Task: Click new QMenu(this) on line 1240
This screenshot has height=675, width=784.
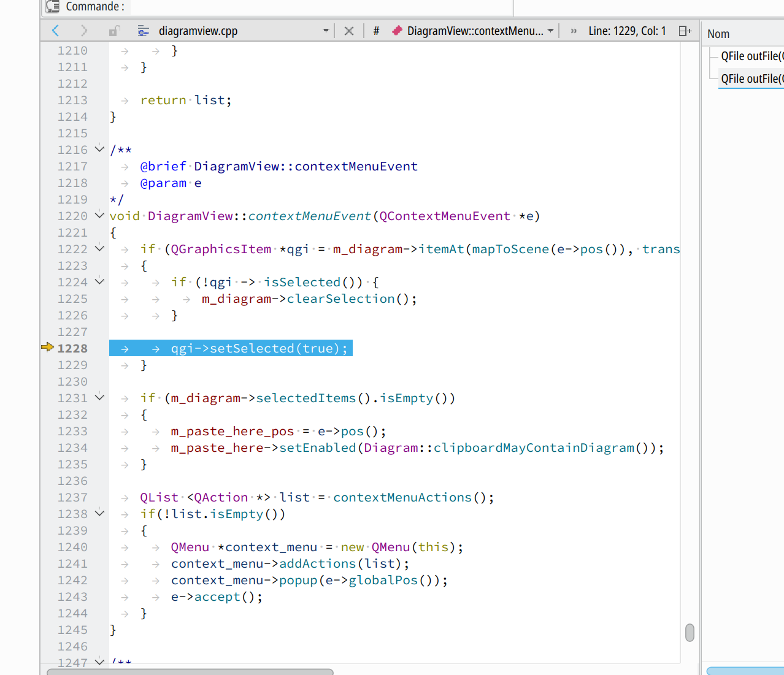Action: coord(398,547)
